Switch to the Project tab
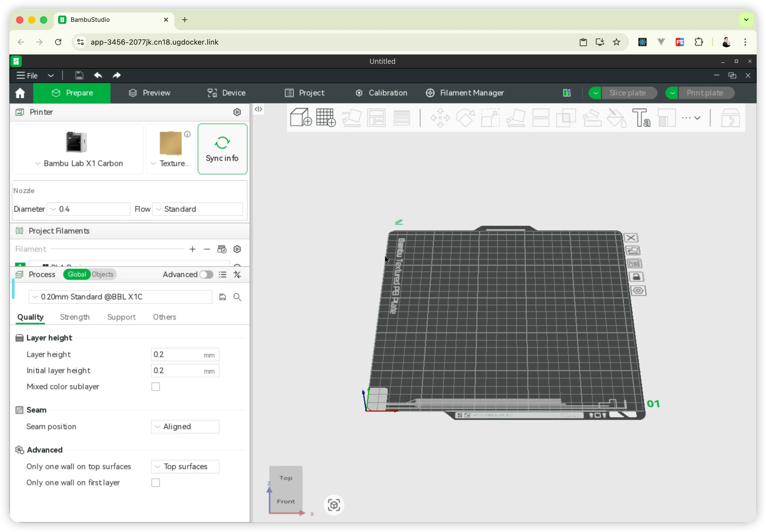This screenshot has height=532, width=766. [305, 93]
